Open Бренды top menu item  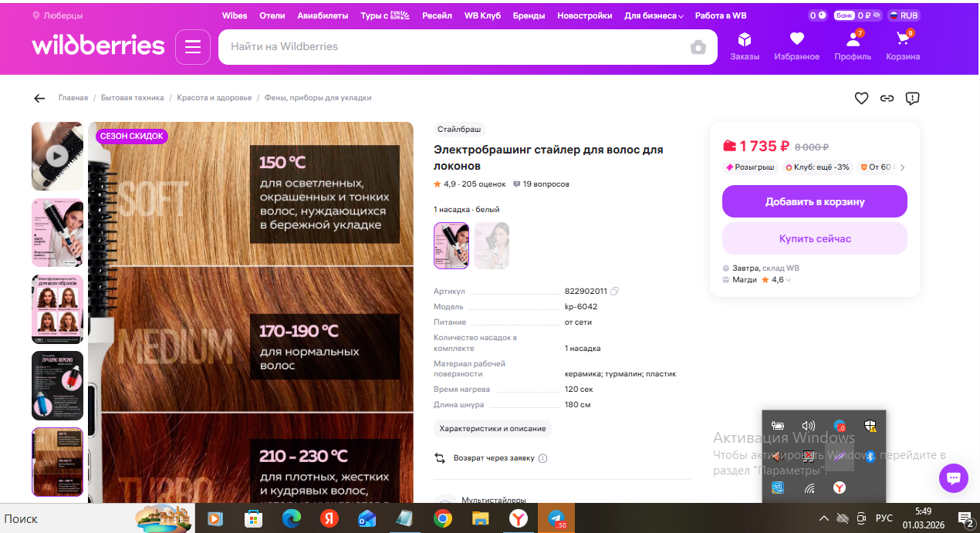(529, 15)
